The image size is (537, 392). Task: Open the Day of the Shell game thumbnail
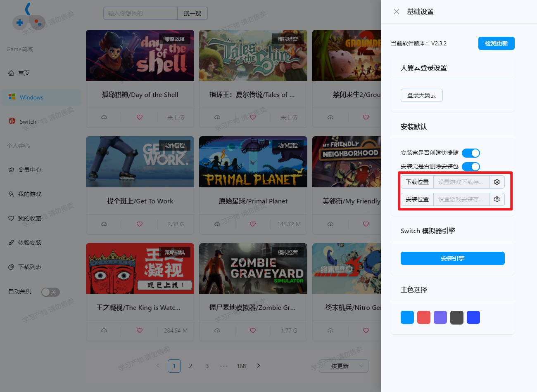140,55
